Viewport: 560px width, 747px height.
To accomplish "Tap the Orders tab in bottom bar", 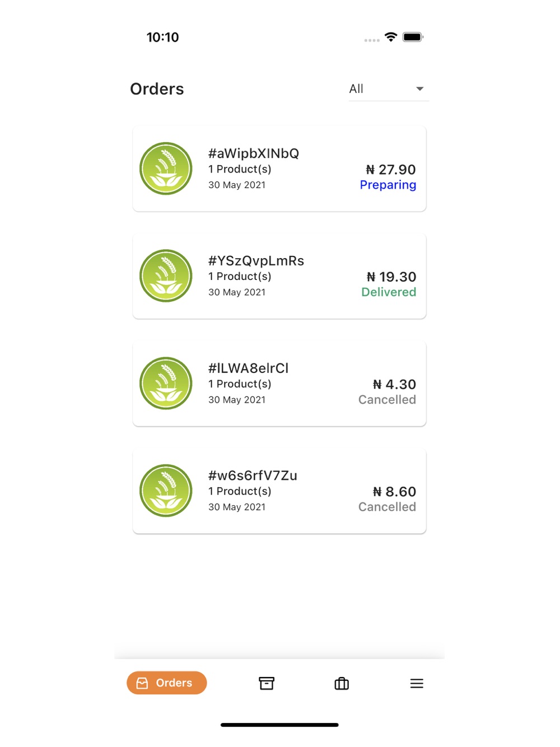I will pyautogui.click(x=167, y=683).
